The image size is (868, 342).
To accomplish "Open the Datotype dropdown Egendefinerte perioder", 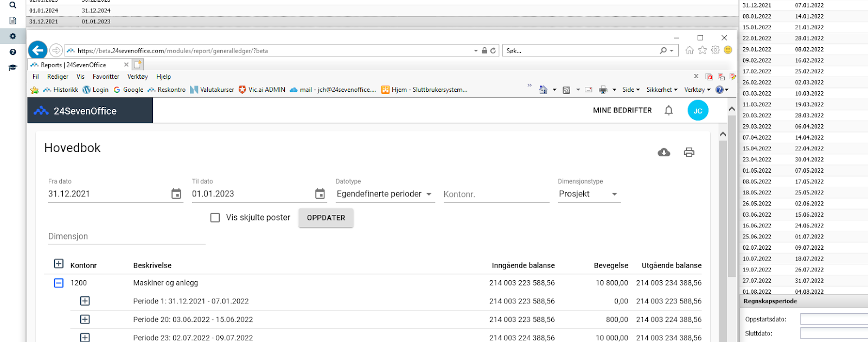I will [385, 194].
